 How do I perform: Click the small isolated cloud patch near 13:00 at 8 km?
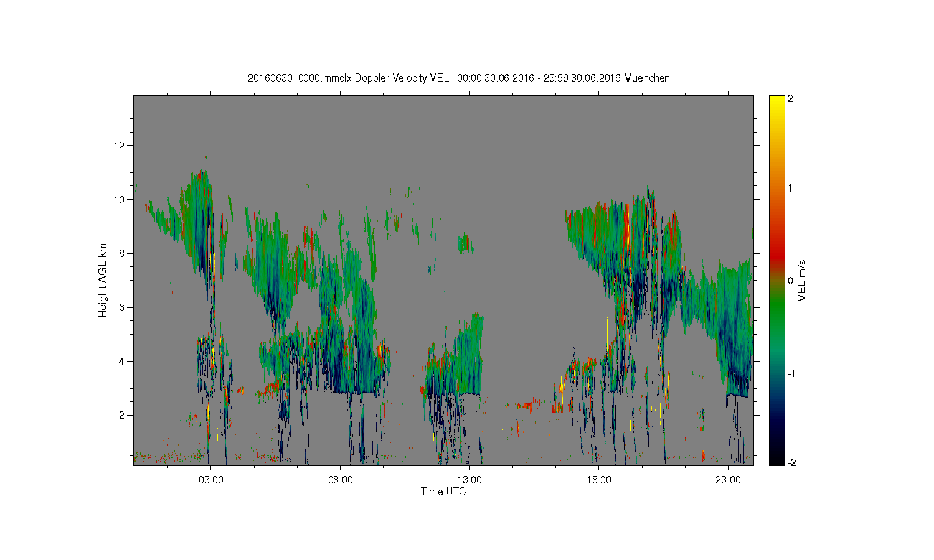(466, 244)
